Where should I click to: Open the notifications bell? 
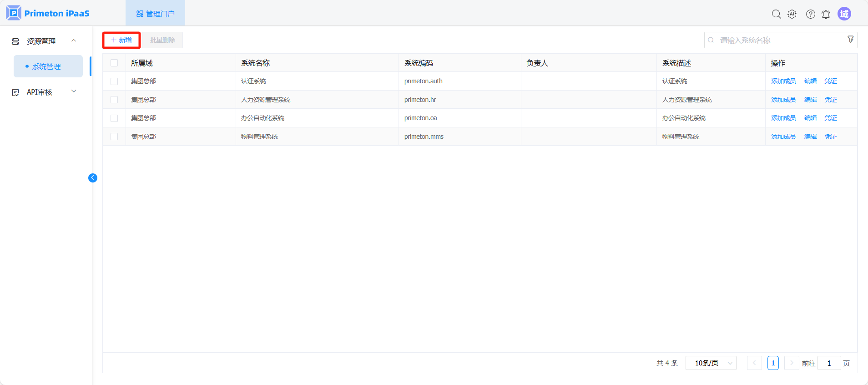click(x=826, y=14)
